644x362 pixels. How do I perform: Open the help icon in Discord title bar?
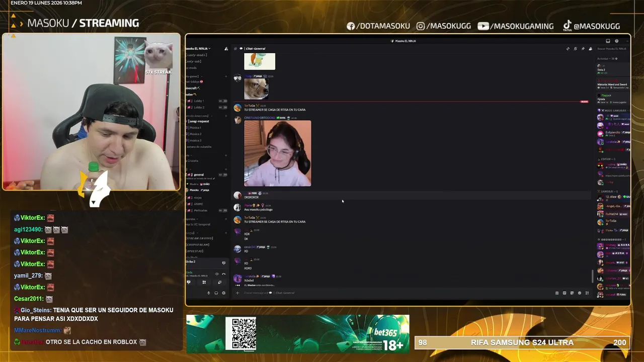616,41
